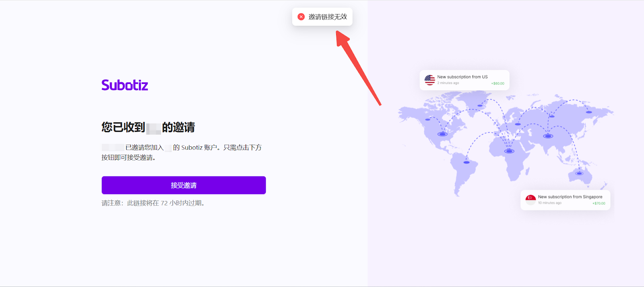Click the US flag icon
Viewport: 644px width, 287px height.
tap(429, 80)
